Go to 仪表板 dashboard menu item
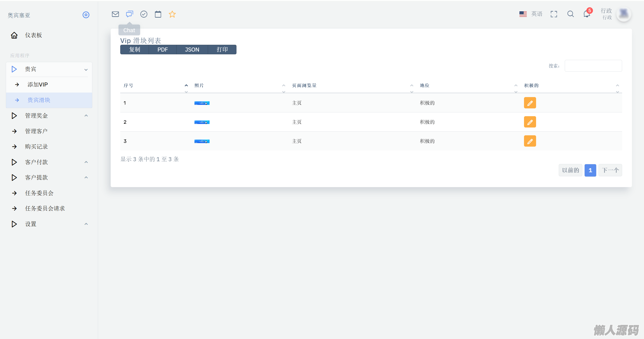Viewport: 644px width, 339px height. (33, 35)
